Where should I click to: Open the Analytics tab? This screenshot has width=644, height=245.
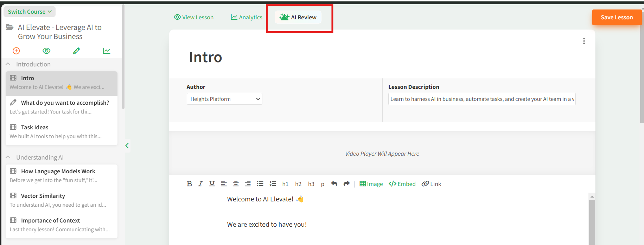click(247, 17)
